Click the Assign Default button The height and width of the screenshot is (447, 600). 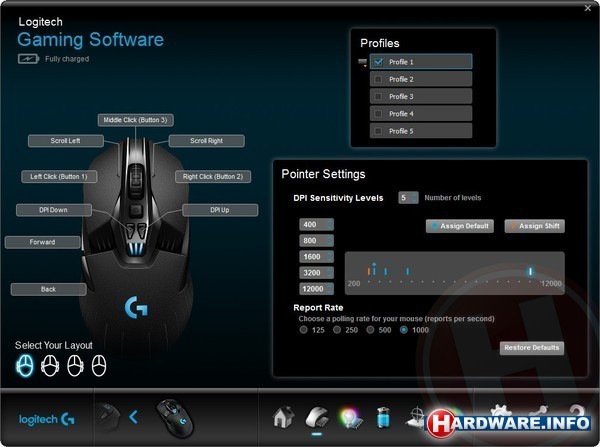pos(460,226)
